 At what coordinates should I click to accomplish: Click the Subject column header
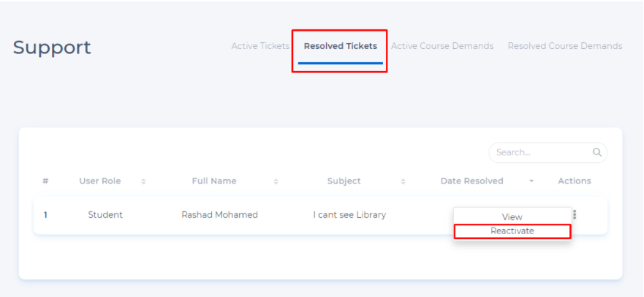pos(344,181)
